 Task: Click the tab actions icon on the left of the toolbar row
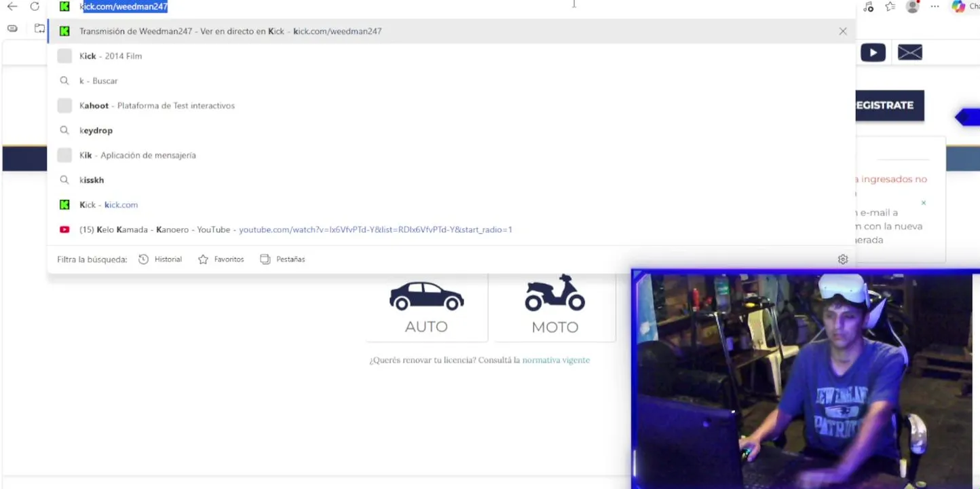pos(39,29)
